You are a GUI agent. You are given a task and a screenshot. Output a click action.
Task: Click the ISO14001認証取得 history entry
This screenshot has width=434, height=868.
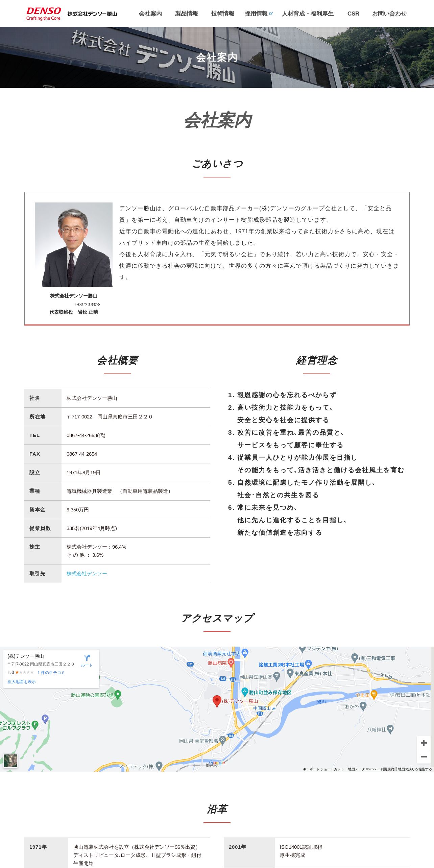[x=301, y=847]
